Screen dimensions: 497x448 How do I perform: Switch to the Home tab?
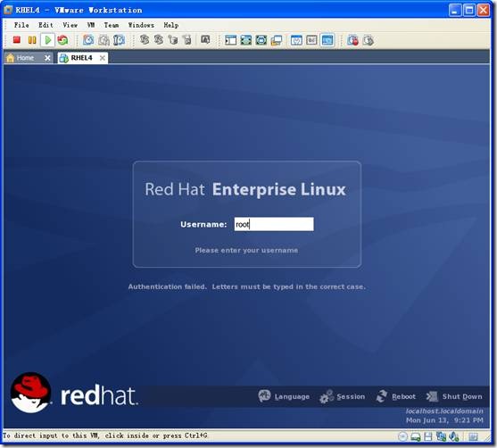[x=25, y=58]
